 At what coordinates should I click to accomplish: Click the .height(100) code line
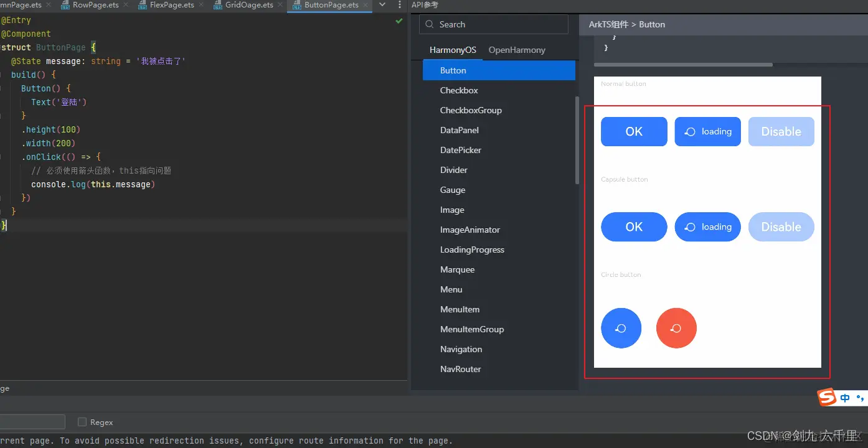51,129
